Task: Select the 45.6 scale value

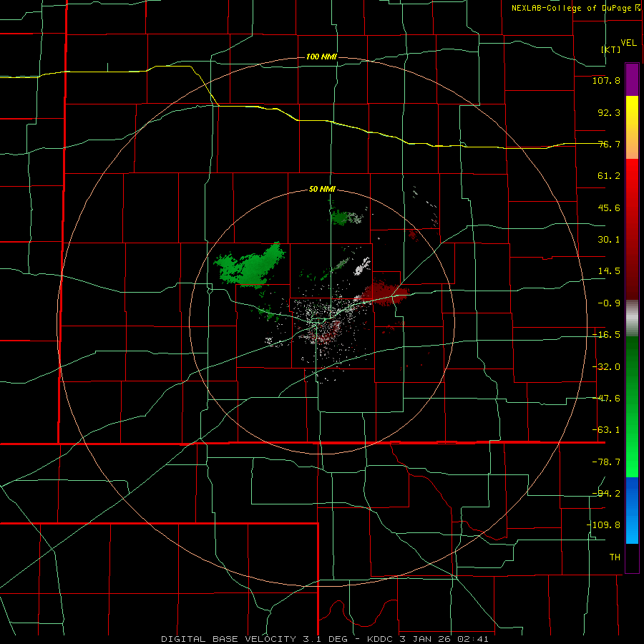Action: (609, 208)
